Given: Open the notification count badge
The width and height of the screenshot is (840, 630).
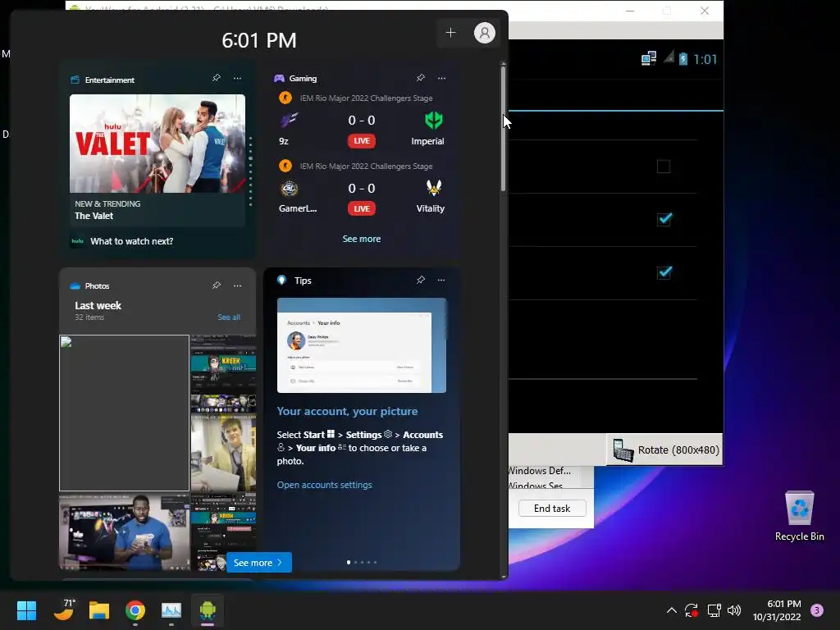Looking at the screenshot, I should click(x=817, y=610).
